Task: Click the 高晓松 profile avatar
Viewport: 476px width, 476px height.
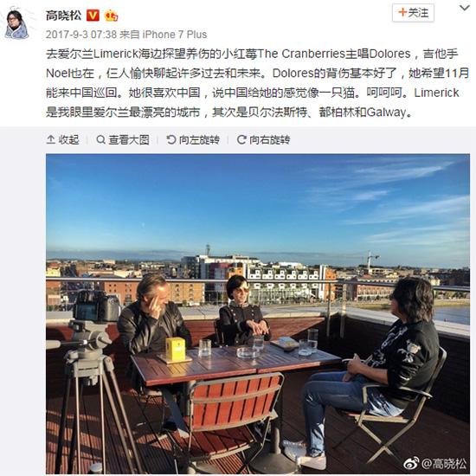Action: 17,23
